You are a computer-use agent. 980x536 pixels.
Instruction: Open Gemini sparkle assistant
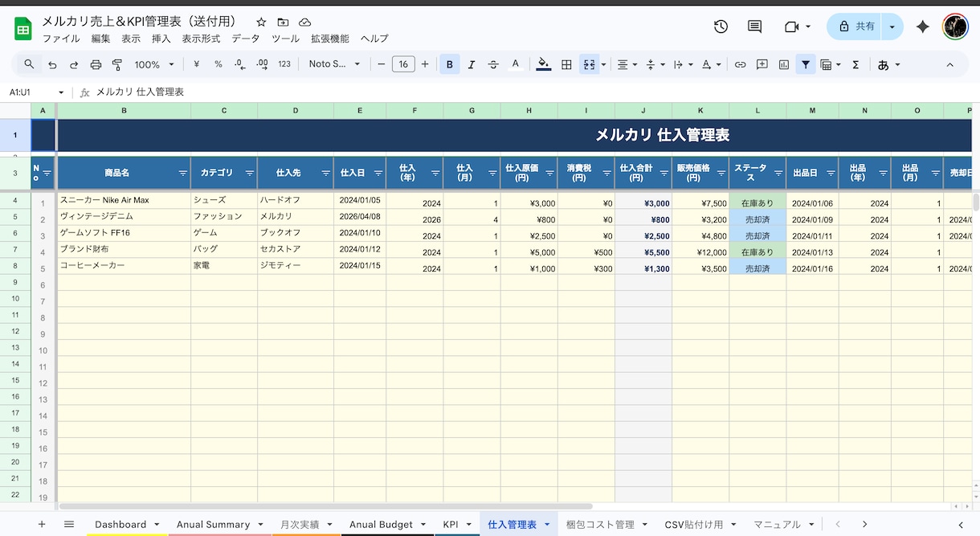923,27
